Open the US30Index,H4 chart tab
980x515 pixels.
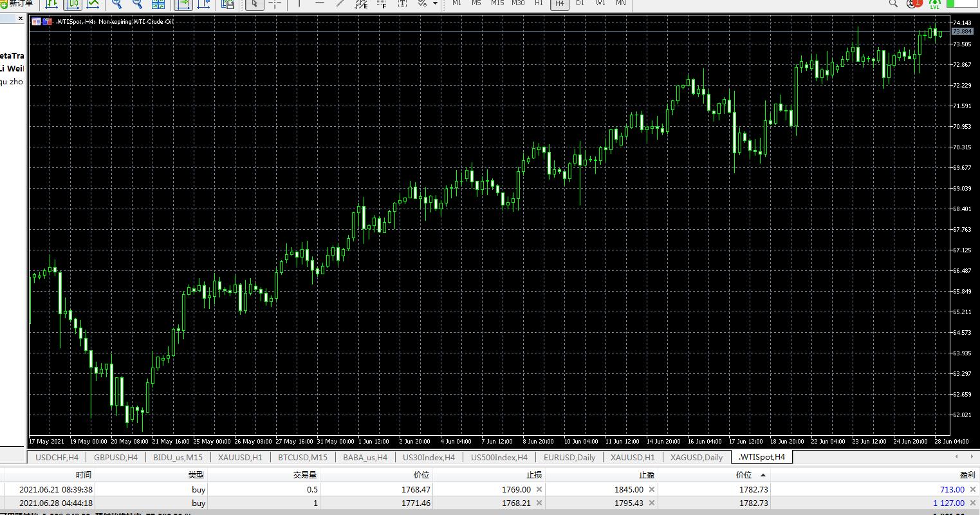pyautogui.click(x=429, y=457)
